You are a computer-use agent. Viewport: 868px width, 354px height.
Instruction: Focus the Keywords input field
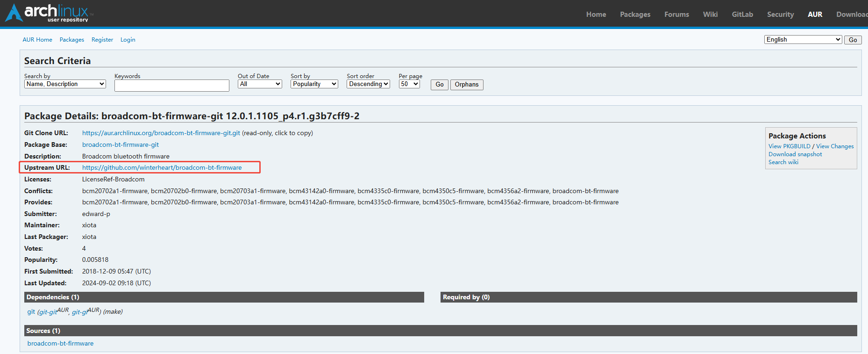[172, 86]
